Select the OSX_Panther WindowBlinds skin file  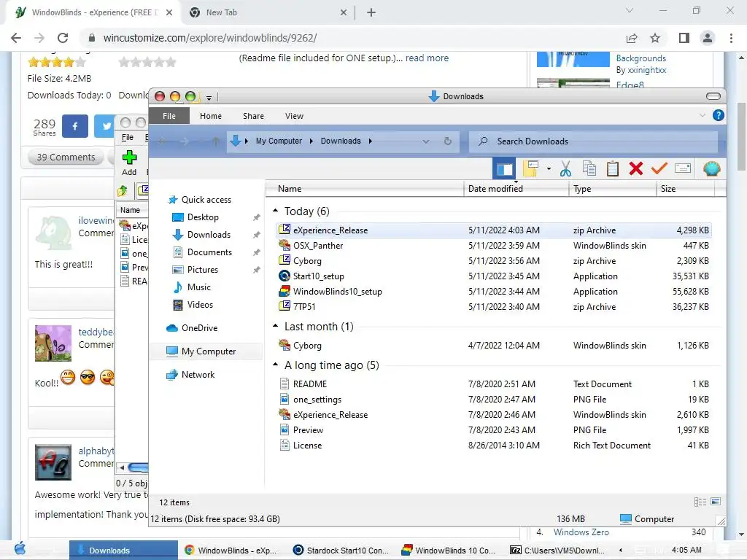[494, 246]
